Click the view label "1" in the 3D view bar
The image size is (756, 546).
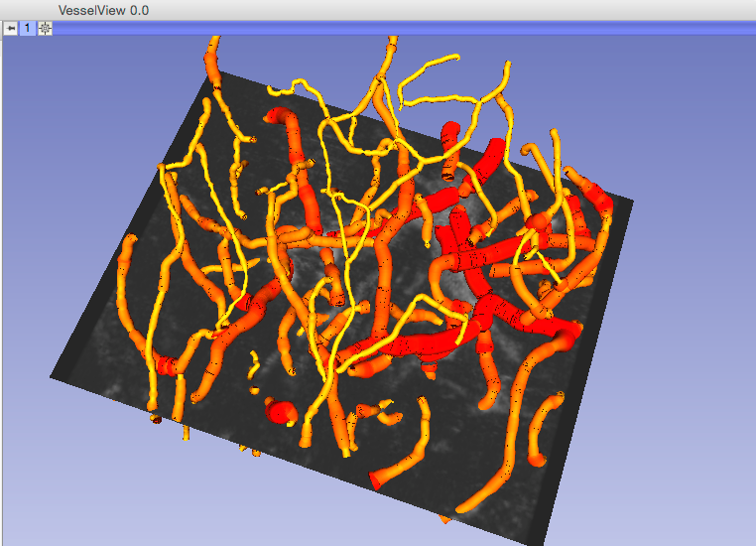pos(28,29)
